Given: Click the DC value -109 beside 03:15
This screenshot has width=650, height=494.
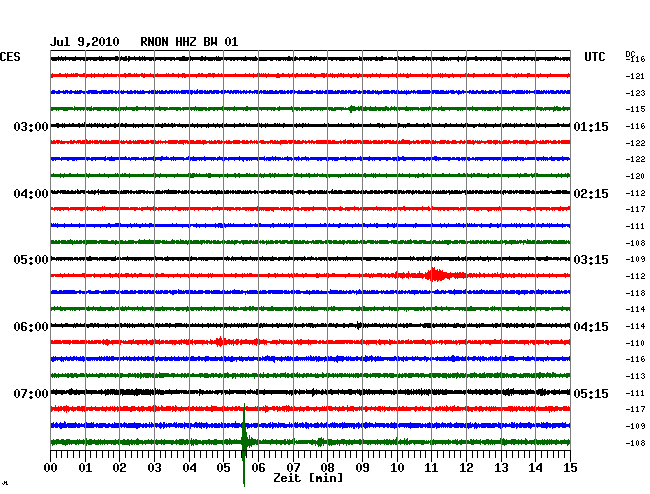Looking at the screenshot, I should click(x=635, y=259).
